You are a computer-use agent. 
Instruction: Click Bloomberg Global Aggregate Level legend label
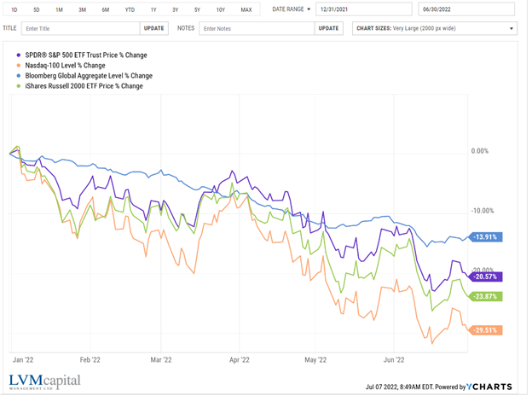pyautogui.click(x=89, y=76)
